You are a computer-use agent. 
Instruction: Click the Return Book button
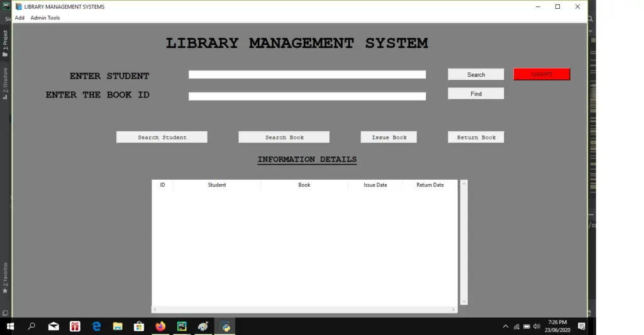coord(475,137)
